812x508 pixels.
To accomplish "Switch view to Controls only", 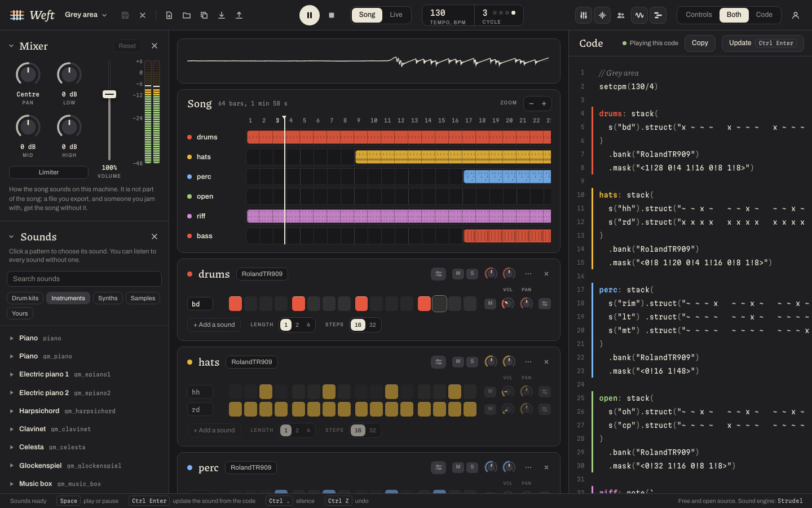I will point(699,15).
